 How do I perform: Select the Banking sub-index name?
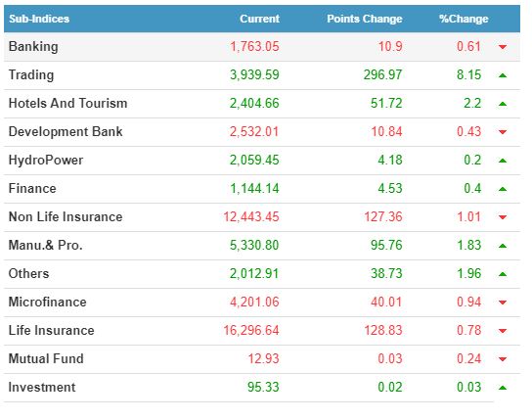pos(33,47)
